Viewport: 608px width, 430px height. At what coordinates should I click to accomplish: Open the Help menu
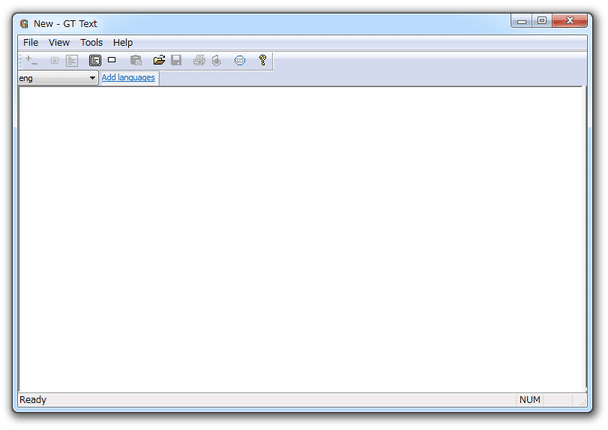point(123,42)
